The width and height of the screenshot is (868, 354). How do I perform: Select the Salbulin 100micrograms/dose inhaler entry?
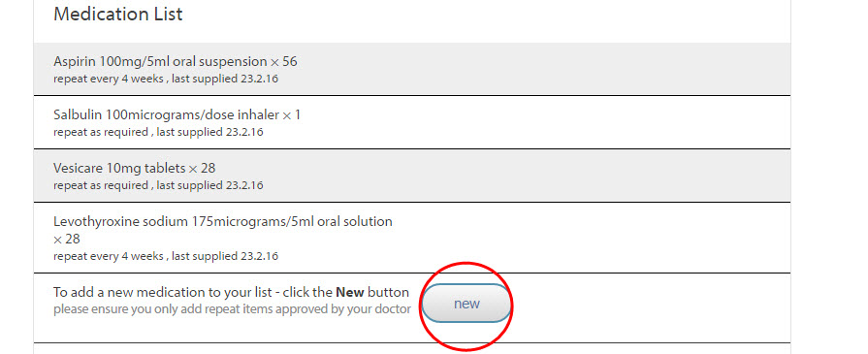[412, 122]
